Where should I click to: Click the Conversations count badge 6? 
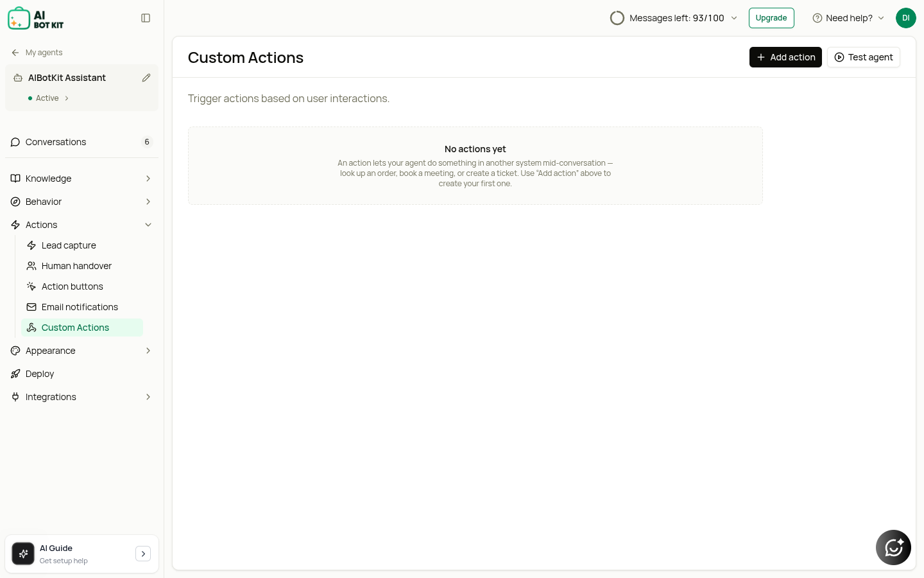tap(147, 142)
